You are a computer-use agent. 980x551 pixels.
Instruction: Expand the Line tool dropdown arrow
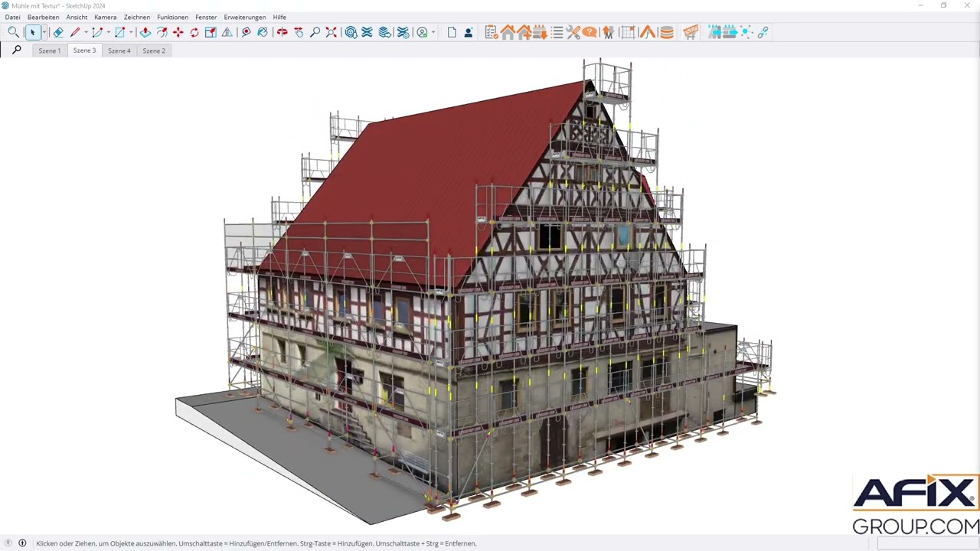click(86, 32)
